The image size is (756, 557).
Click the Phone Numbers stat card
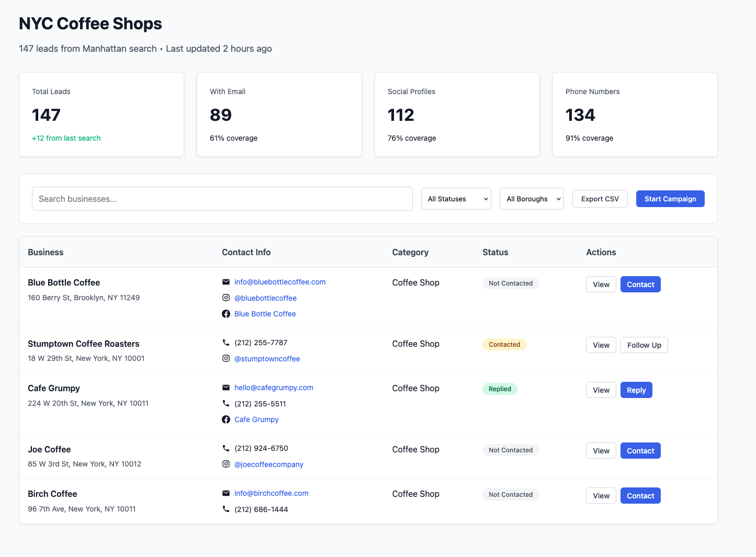tap(635, 115)
